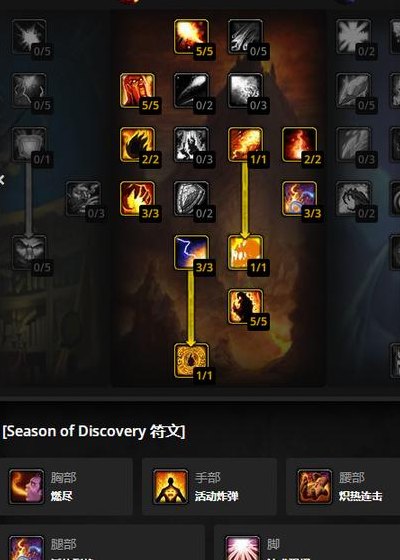The image size is (400, 560).
Task: Click the Ice Shards frost talent at 0/5
Action: click(x=354, y=90)
